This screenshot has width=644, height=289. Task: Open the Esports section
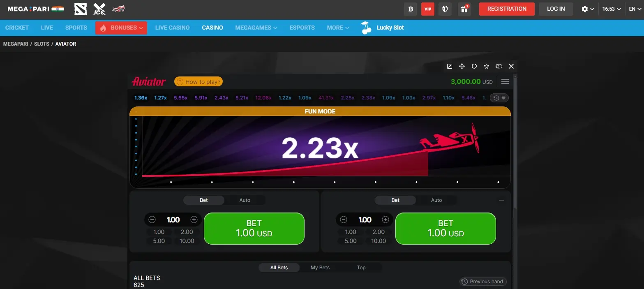coord(302,28)
